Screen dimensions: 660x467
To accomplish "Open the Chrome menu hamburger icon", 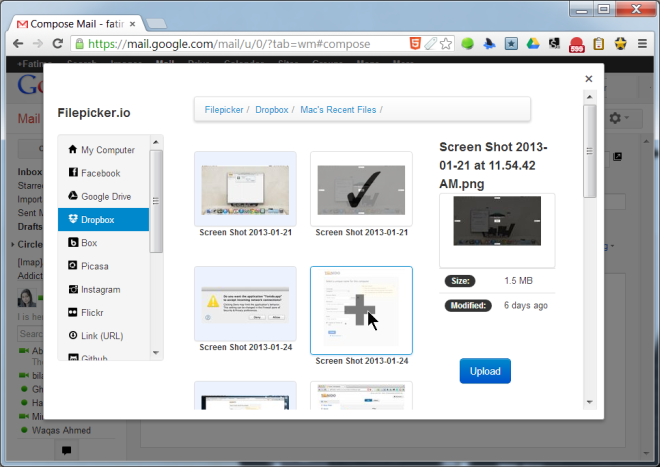I will (642, 43).
